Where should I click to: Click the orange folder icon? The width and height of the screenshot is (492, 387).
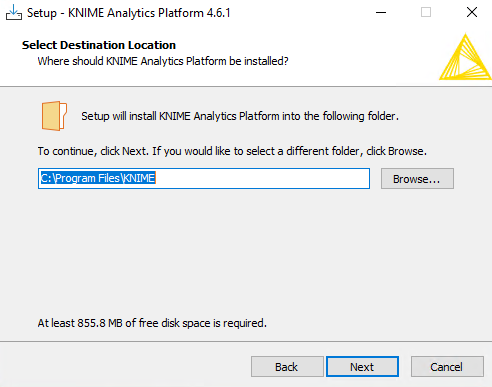click(54, 116)
